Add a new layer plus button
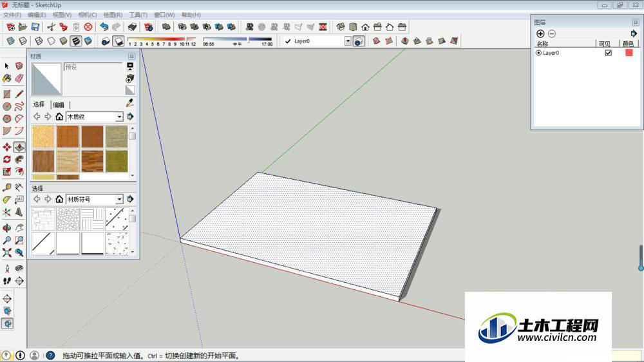Image resolution: width=644 pixels, height=362 pixels. pos(540,33)
